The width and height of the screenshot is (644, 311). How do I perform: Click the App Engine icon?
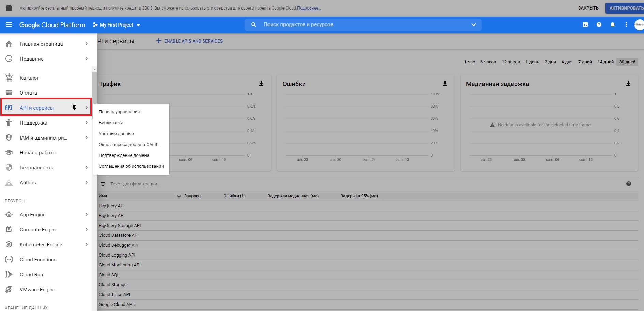[9, 215]
